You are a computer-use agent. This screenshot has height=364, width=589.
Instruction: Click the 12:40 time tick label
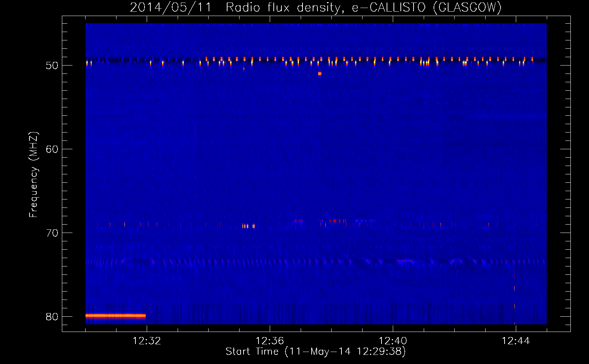coord(393,341)
